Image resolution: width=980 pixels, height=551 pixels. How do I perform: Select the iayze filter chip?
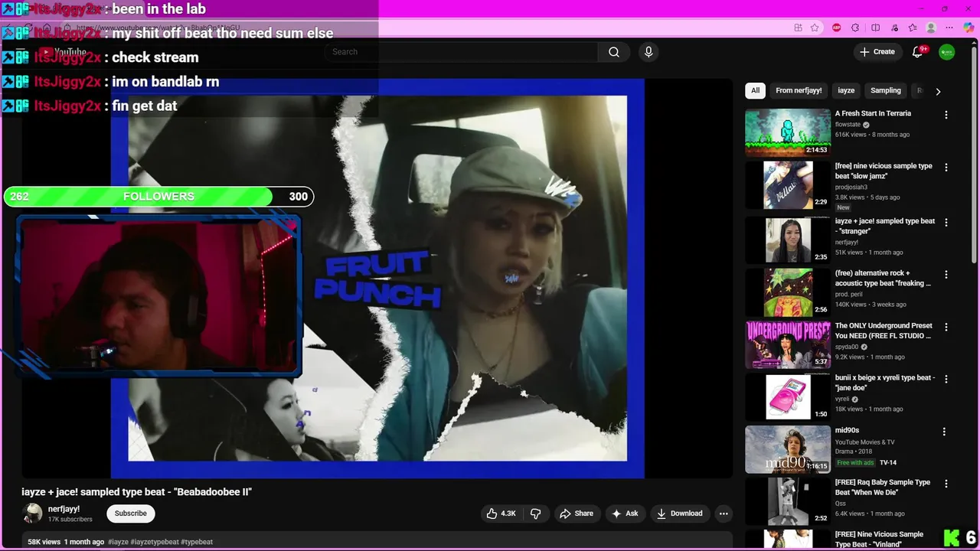(x=846, y=90)
